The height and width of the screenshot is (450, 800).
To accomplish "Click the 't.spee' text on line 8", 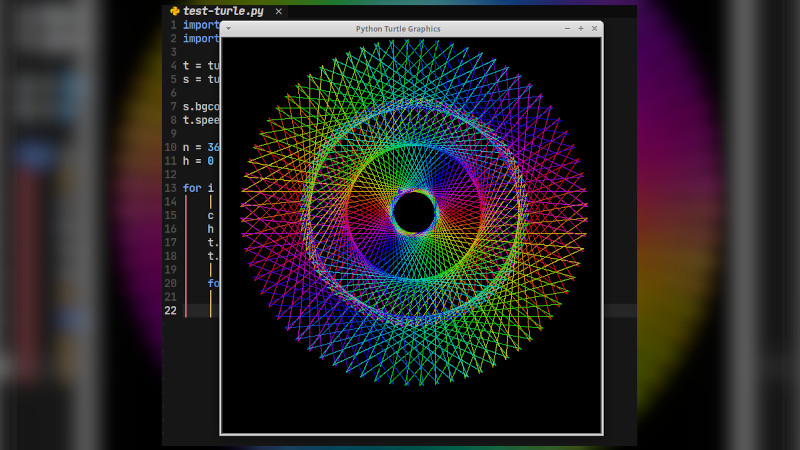I will coord(201,120).
